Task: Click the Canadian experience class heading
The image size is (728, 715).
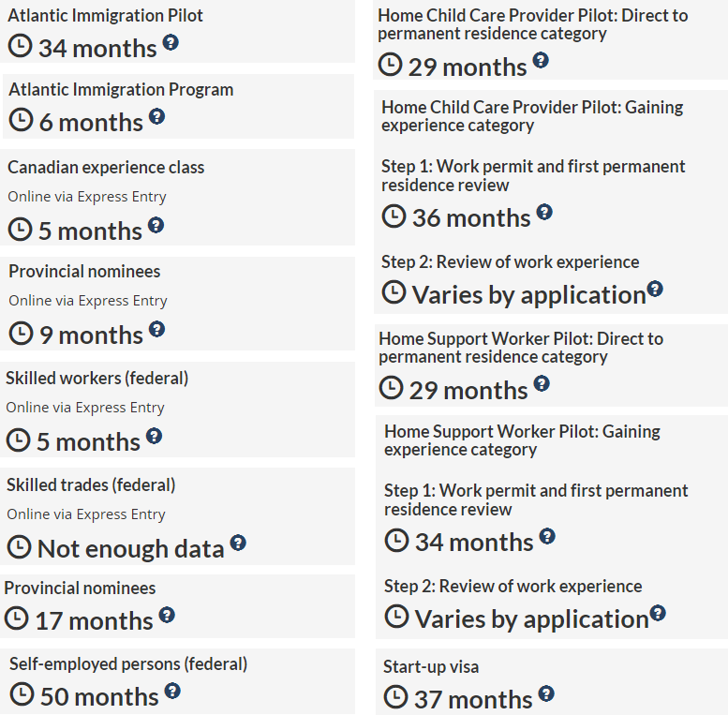Action: (x=106, y=168)
